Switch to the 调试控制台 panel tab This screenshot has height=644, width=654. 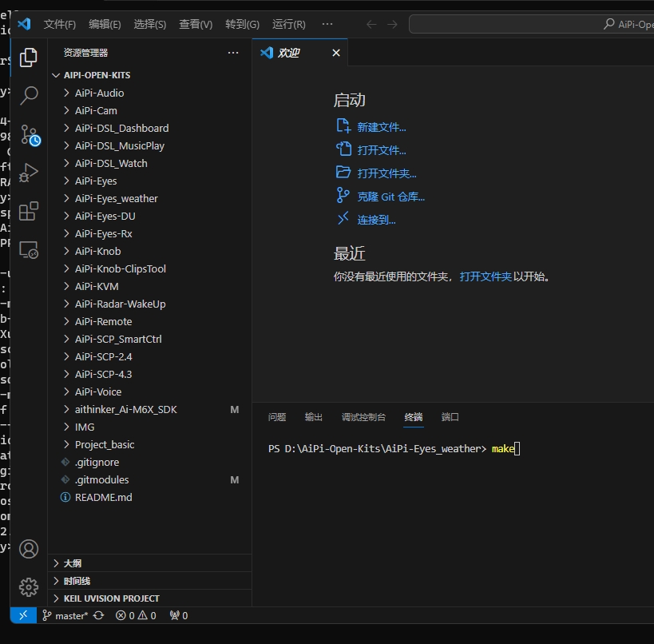363,417
